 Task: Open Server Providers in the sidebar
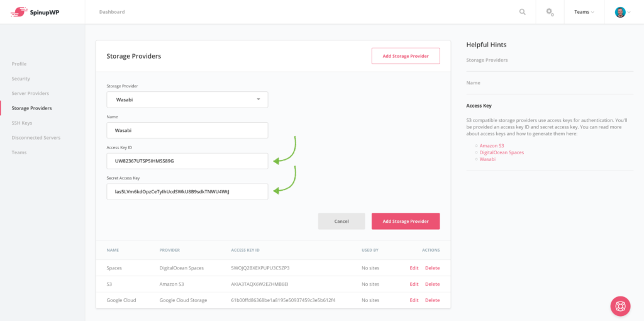pyautogui.click(x=30, y=93)
